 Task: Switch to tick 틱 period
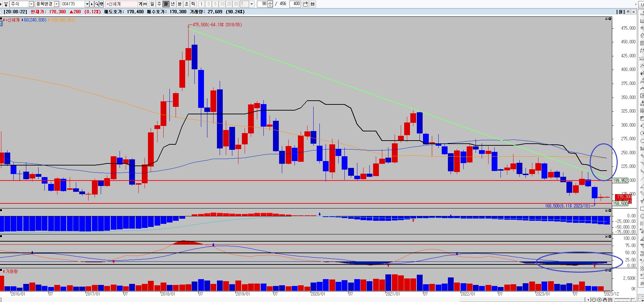click(x=193, y=4)
